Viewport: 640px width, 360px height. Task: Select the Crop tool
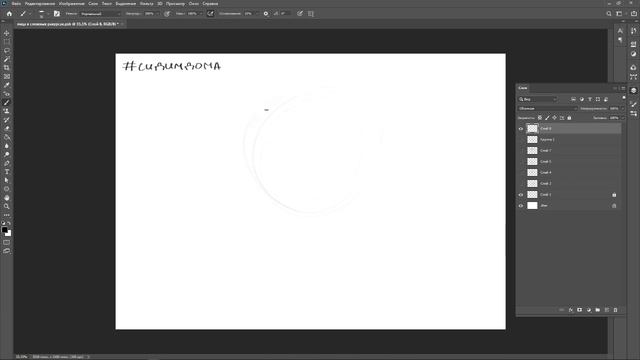[x=7, y=68]
